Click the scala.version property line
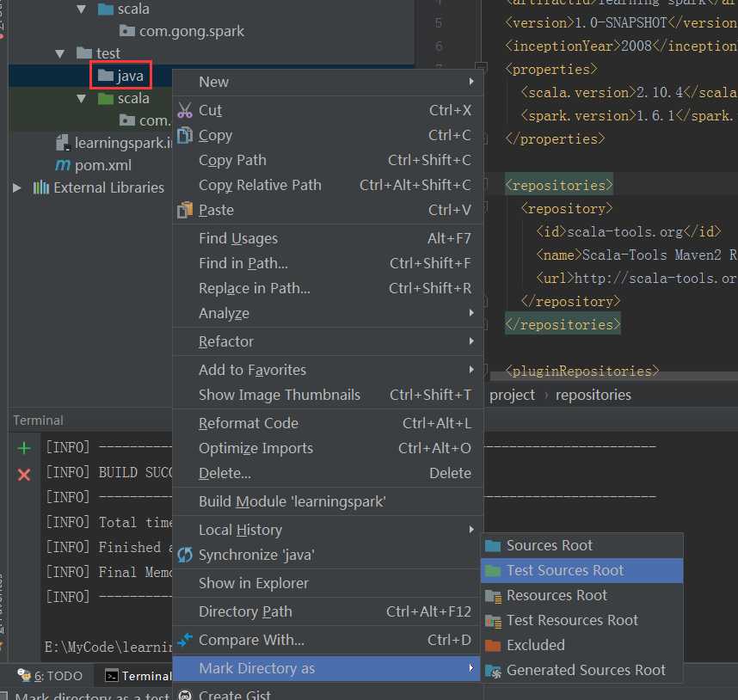738x700 pixels. coord(629,93)
